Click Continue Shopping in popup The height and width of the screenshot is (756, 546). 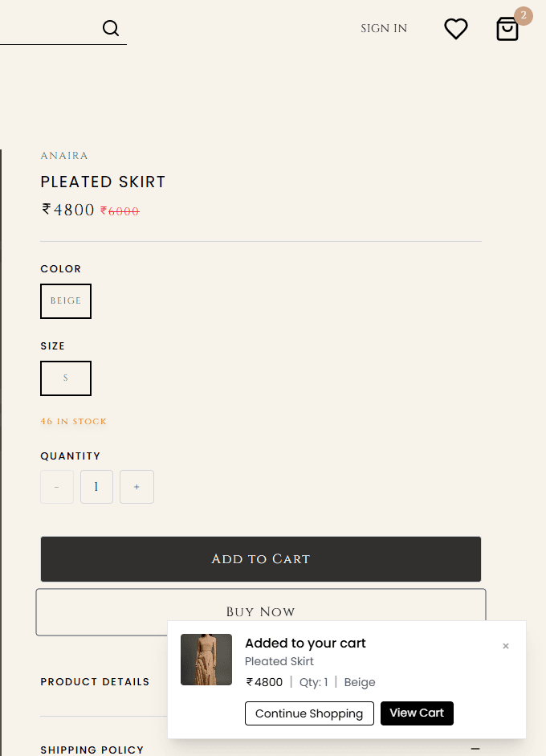(x=309, y=713)
